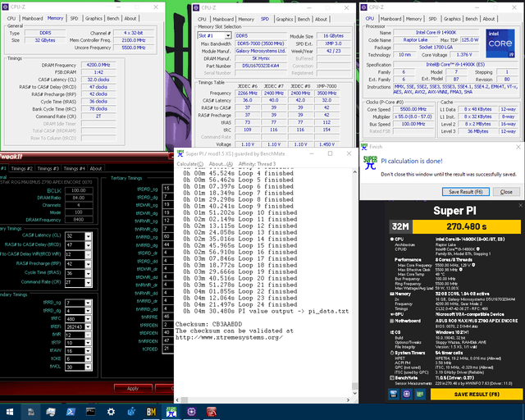Open file manager icon next to Start
This screenshot has height=420, width=525.
coord(30,412)
